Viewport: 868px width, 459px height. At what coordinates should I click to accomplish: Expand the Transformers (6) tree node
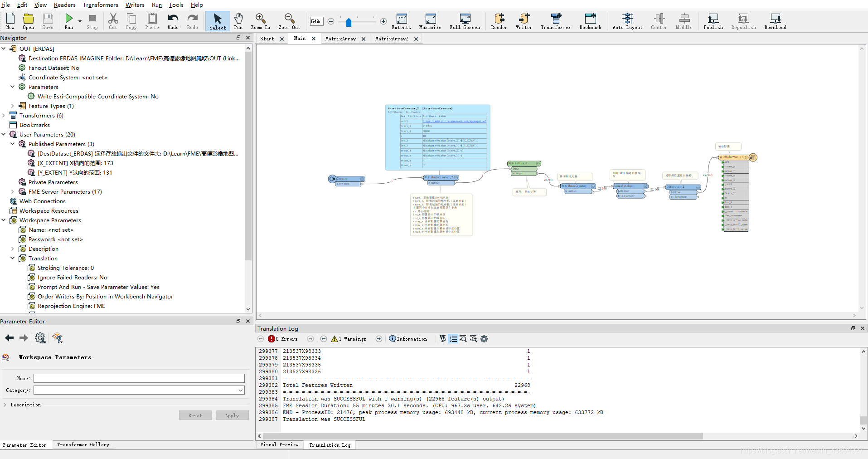4,115
